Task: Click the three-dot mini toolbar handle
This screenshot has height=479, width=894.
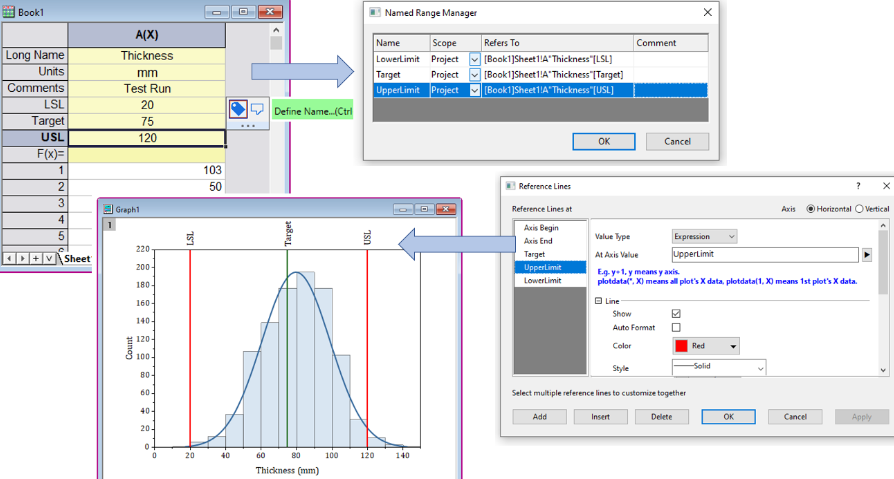Action: tap(248, 127)
